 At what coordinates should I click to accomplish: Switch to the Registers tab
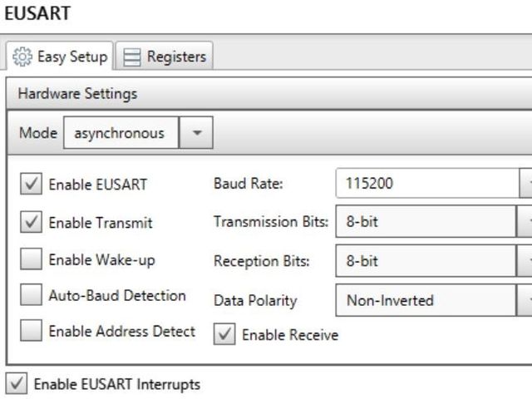[x=164, y=57]
